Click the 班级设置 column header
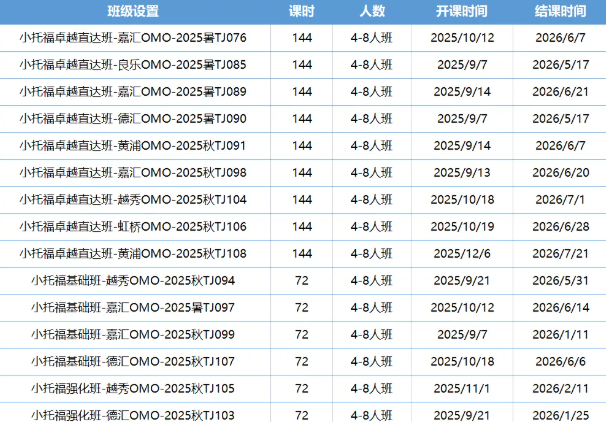606x422 pixels. (133, 11)
